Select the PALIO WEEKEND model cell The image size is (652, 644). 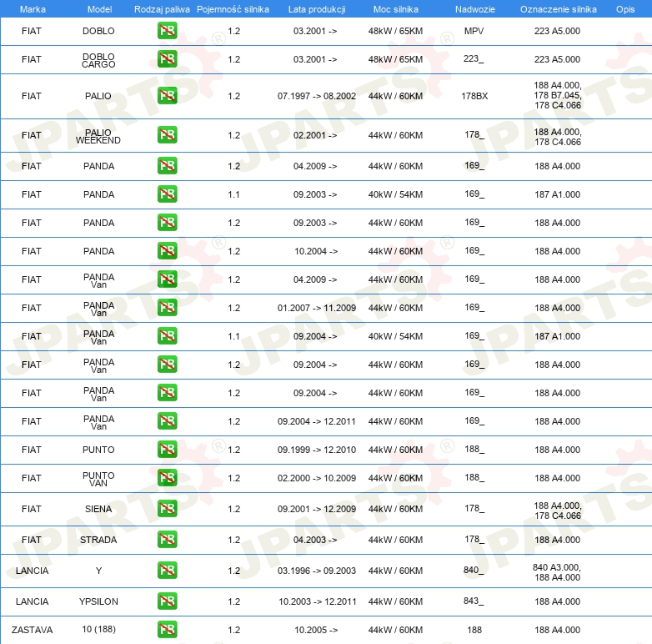click(x=98, y=136)
